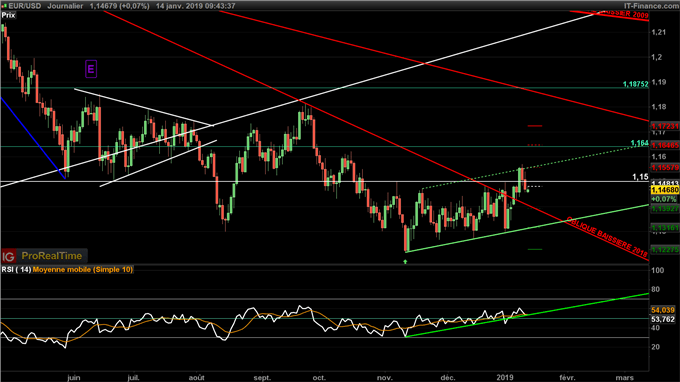Viewport: 680px width, 382px height.
Task: Click the nov. label on the time axis
Action: (x=385, y=378)
